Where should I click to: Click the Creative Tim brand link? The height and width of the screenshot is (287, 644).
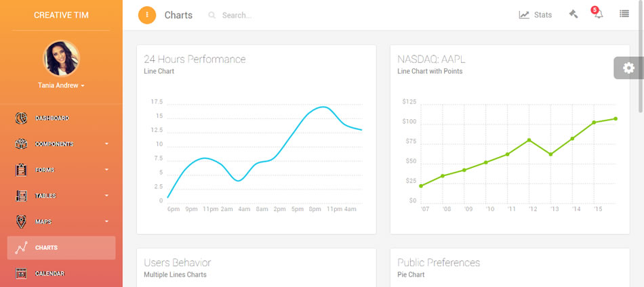click(x=61, y=15)
